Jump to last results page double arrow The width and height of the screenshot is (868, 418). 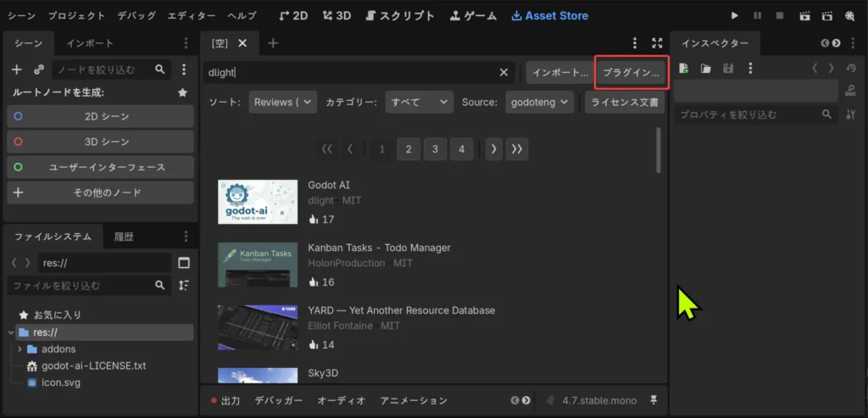517,149
